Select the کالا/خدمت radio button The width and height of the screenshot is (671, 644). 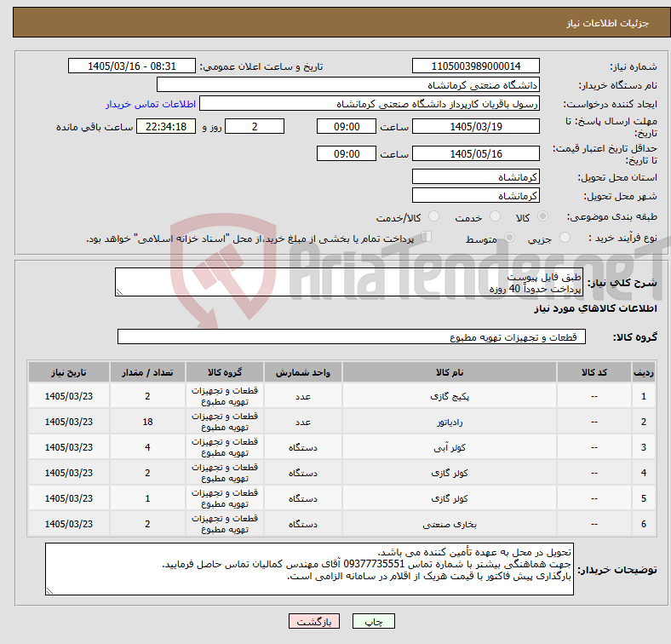[434, 216]
